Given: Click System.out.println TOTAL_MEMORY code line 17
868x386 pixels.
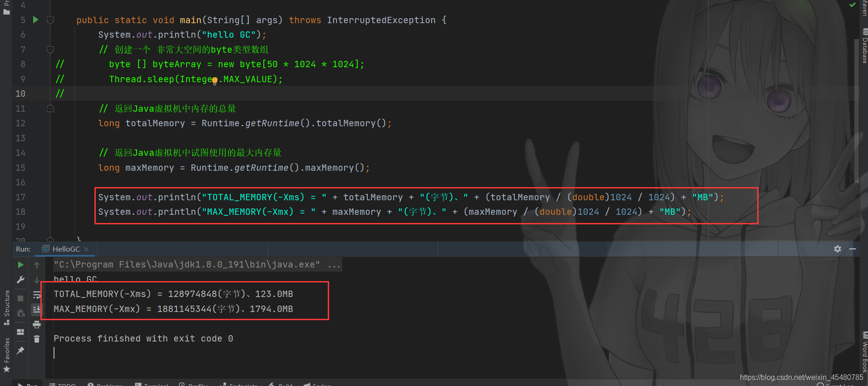Looking at the screenshot, I should pos(411,197).
